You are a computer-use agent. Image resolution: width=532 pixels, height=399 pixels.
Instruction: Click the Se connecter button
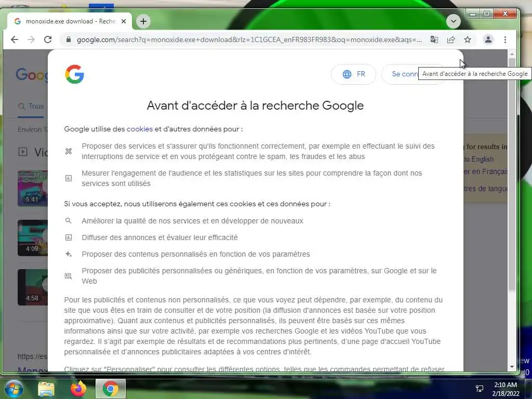[401, 74]
